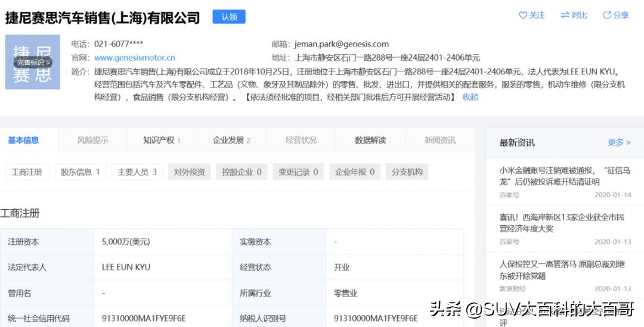The width and height of the screenshot is (644, 327).
Task: Open news about 人保投控又一高管落马
Action: click(562, 270)
